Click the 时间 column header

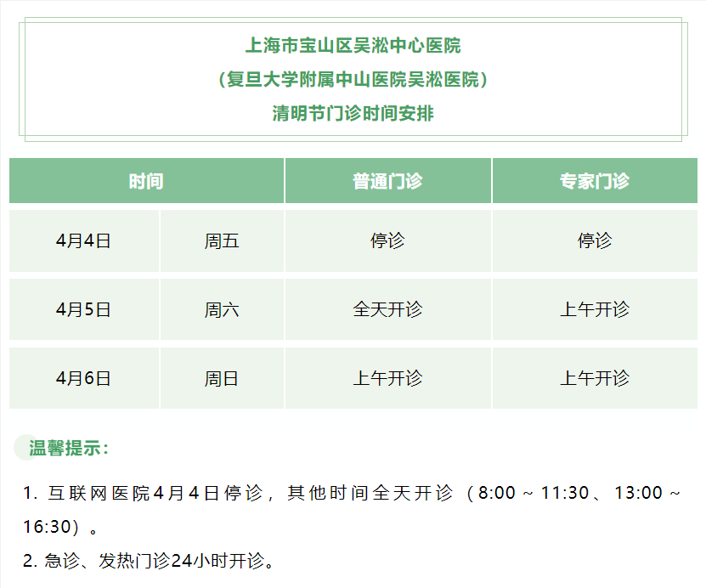[146, 181]
